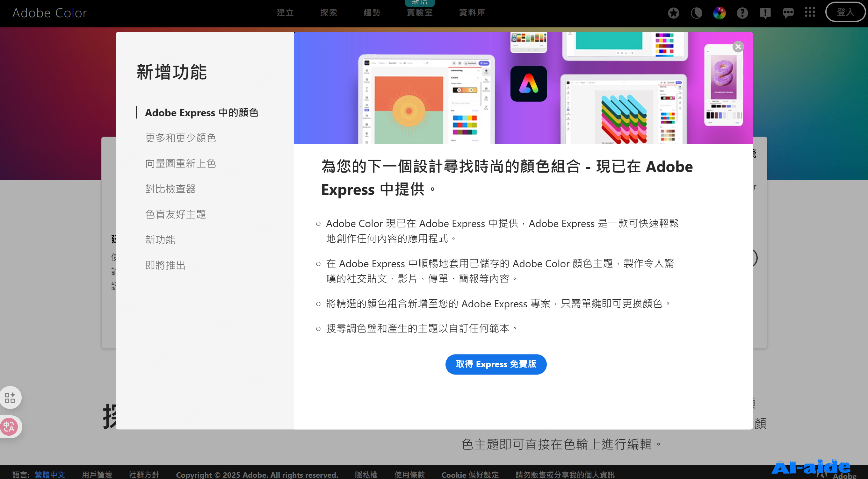Open the 用戶論壇 footer link
The width and height of the screenshot is (868, 479).
point(97,474)
